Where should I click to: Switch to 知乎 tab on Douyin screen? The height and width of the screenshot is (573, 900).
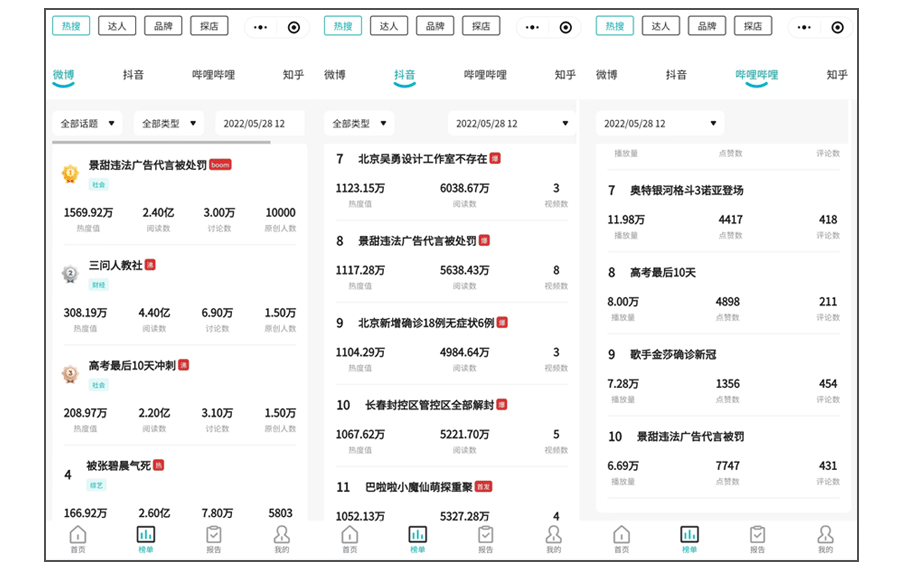tap(565, 75)
